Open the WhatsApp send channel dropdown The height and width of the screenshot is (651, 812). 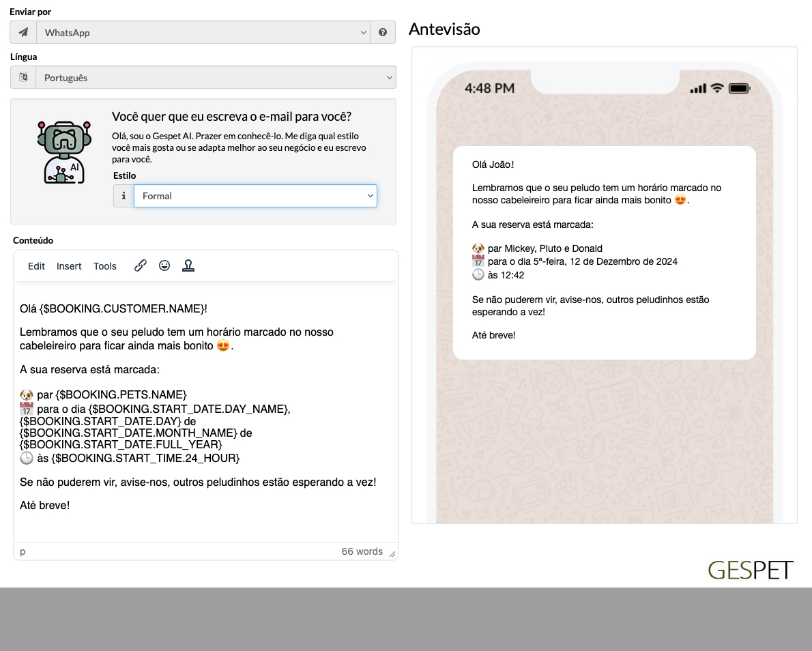click(203, 33)
